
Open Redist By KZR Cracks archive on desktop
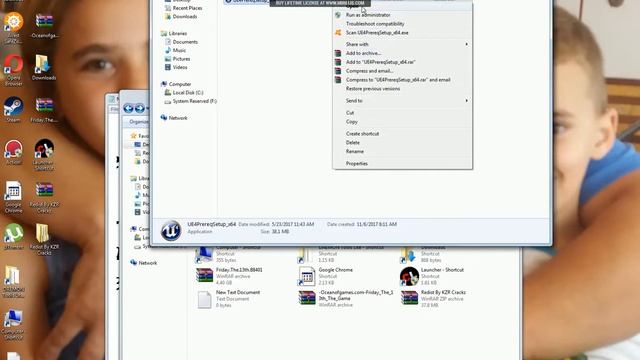[x=44, y=198]
